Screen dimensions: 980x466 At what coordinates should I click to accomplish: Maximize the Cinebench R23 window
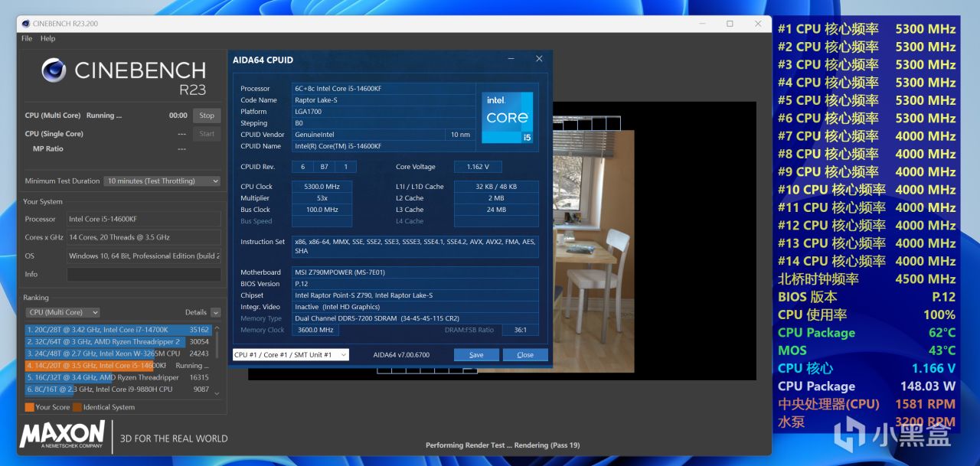point(730,24)
